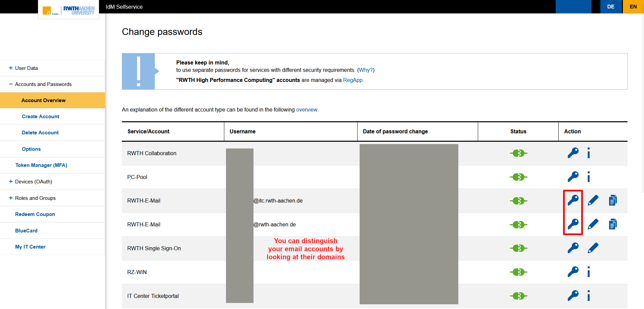Edit the RWTH Single Sign-On account
The width and height of the screenshot is (644, 309).
click(x=593, y=248)
